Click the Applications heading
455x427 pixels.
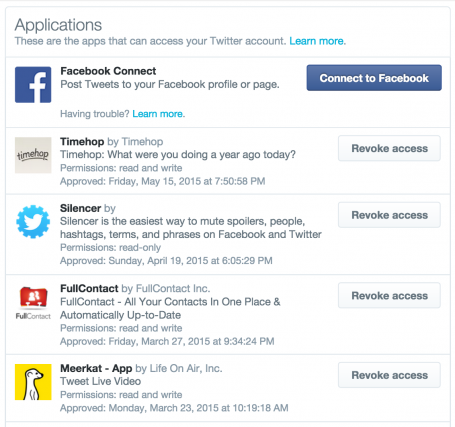58,25
